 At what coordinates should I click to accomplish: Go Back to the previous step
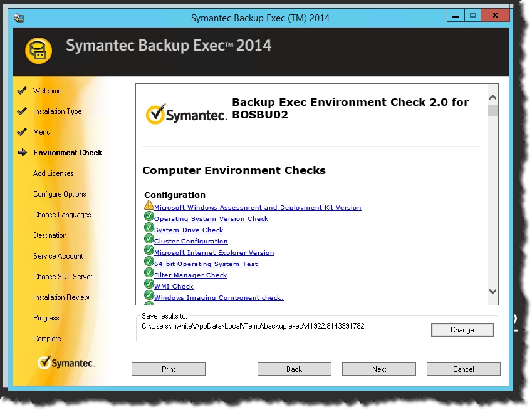(x=294, y=369)
